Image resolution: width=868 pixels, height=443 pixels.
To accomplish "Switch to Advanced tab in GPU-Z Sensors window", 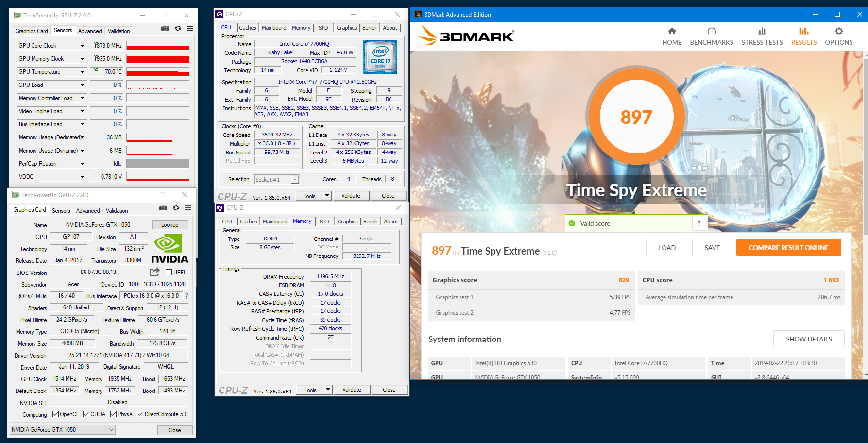I will tap(90, 31).
